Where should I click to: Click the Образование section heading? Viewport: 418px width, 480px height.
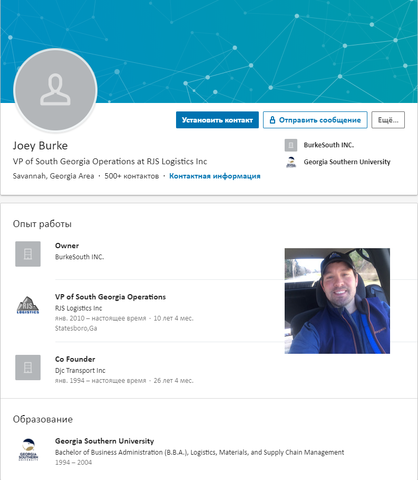[x=43, y=419]
